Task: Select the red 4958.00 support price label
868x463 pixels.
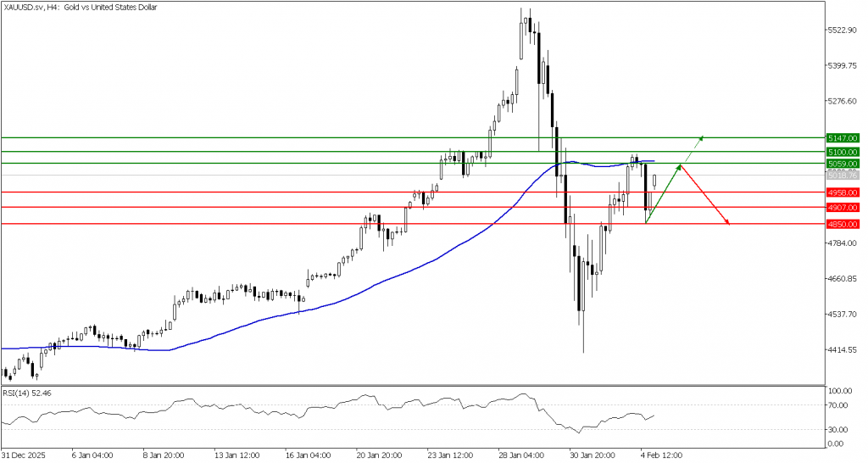Action: pos(843,192)
